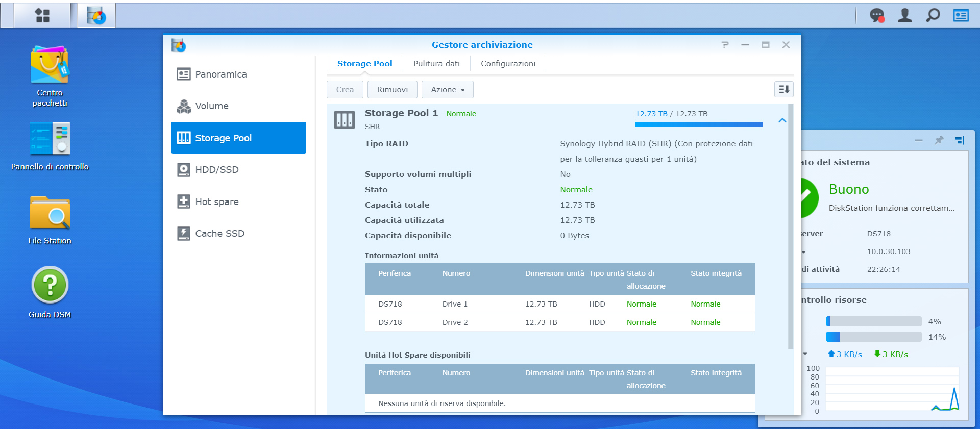The image size is (980, 429).
Task: Click the 14% RAM usage bar
Action: pos(874,337)
